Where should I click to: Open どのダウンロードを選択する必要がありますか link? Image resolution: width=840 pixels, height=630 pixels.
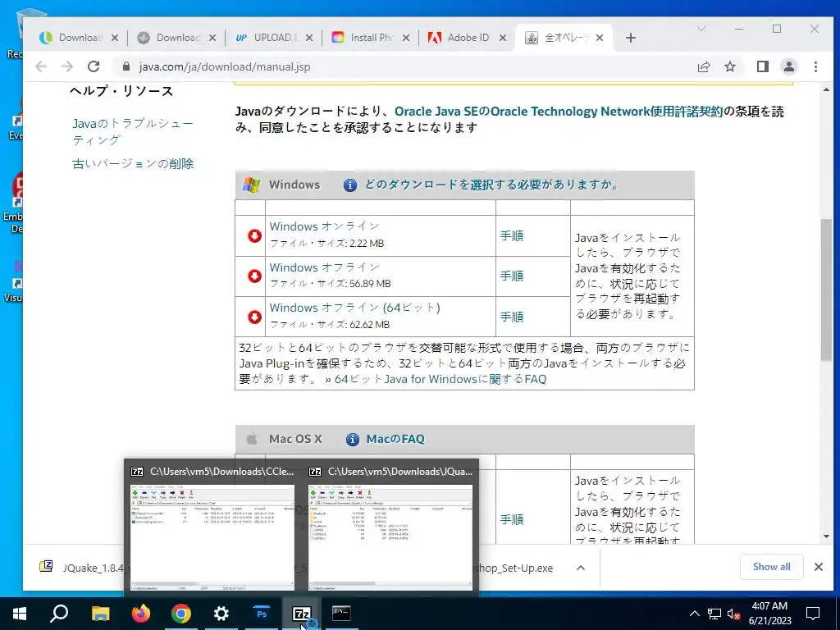(492, 185)
